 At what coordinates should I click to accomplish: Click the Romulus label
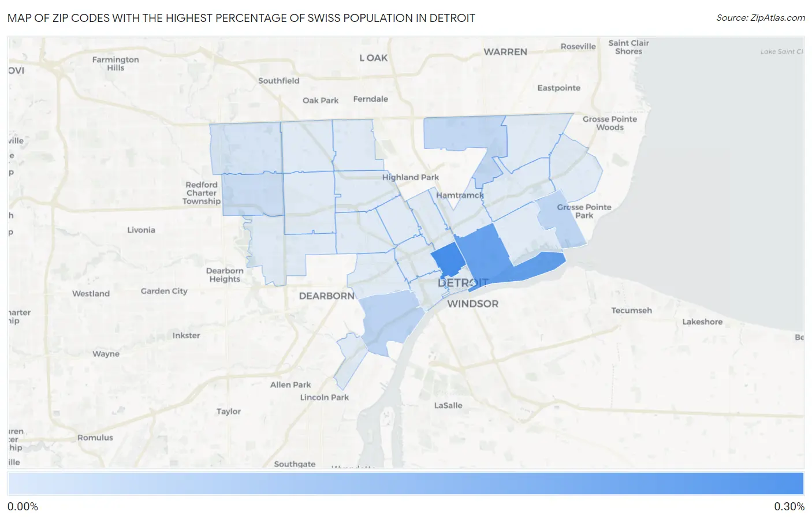(x=95, y=438)
